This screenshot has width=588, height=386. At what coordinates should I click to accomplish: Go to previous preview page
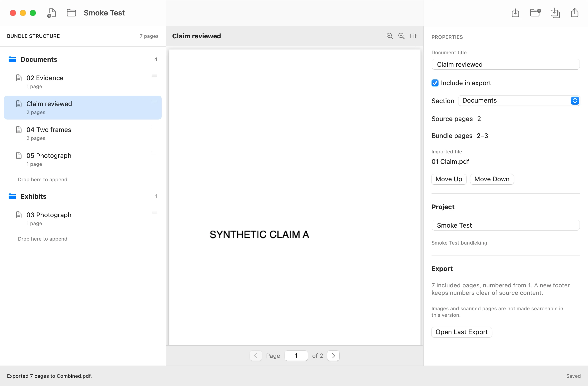click(256, 356)
